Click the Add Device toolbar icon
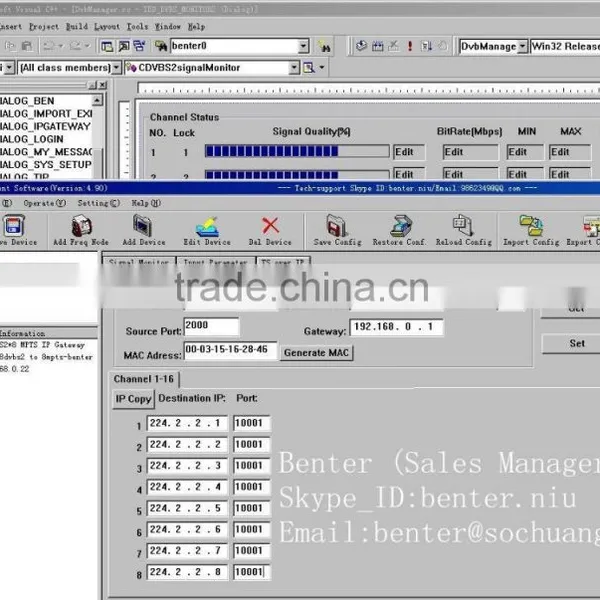 143,226
